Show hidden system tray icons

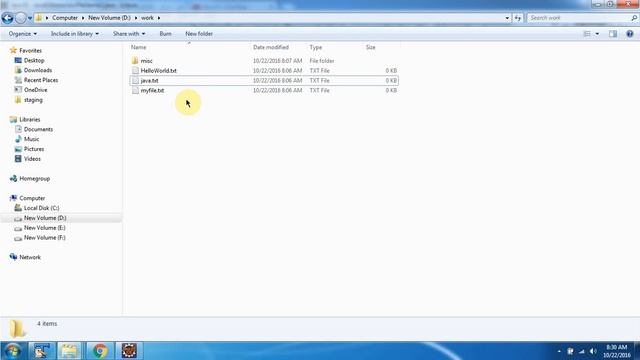pos(559,351)
